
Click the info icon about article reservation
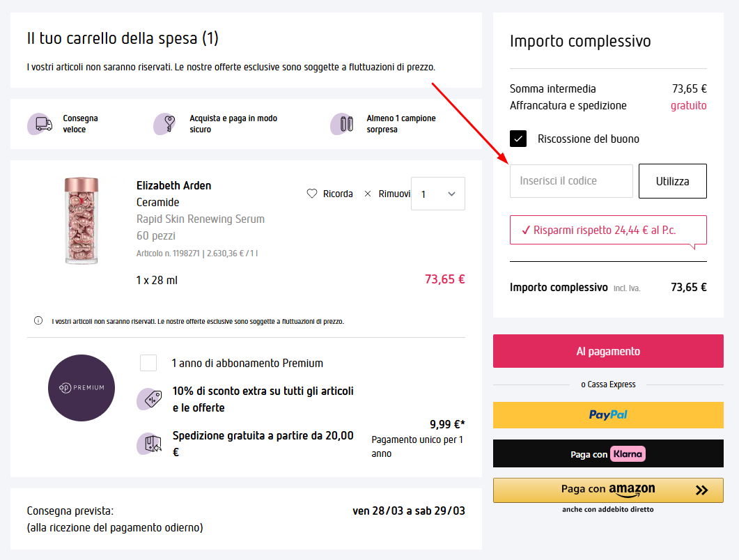(x=37, y=321)
